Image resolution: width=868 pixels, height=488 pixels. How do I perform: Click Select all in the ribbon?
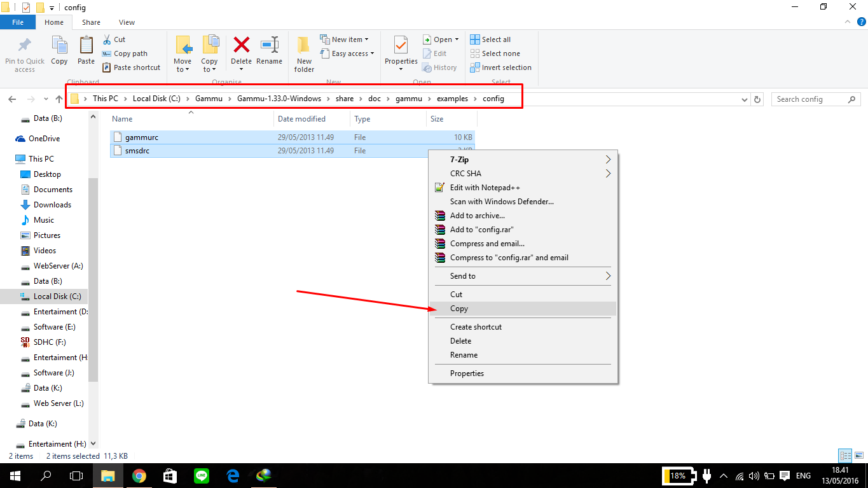[490, 39]
